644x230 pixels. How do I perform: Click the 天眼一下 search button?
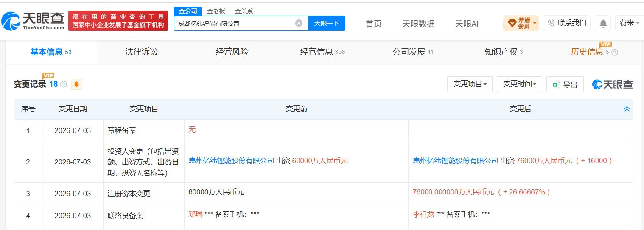(x=327, y=23)
